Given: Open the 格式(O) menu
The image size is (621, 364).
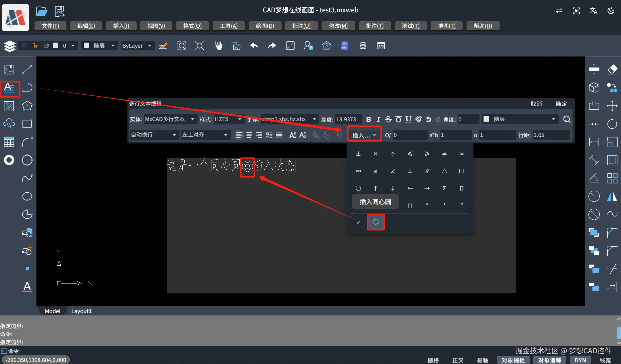Looking at the screenshot, I should click(x=192, y=26).
